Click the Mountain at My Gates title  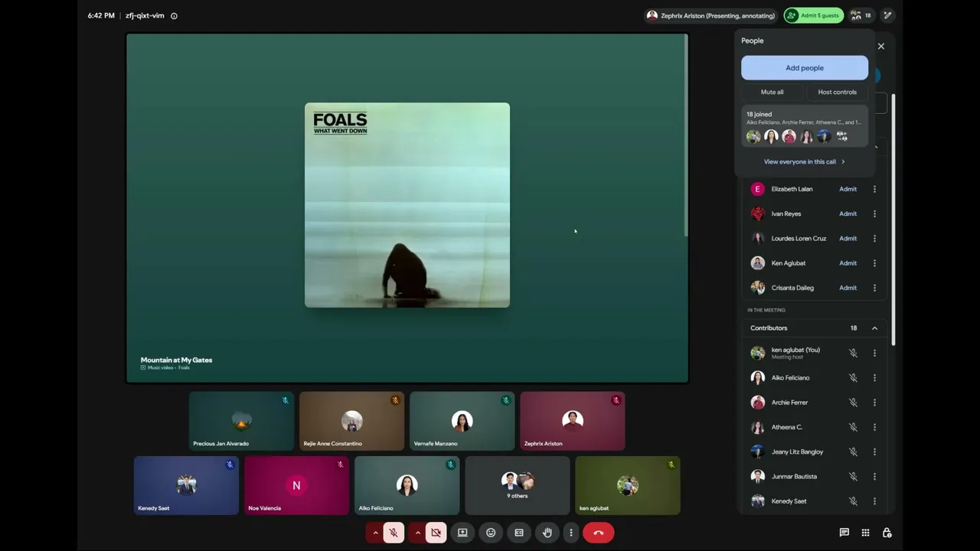(176, 360)
